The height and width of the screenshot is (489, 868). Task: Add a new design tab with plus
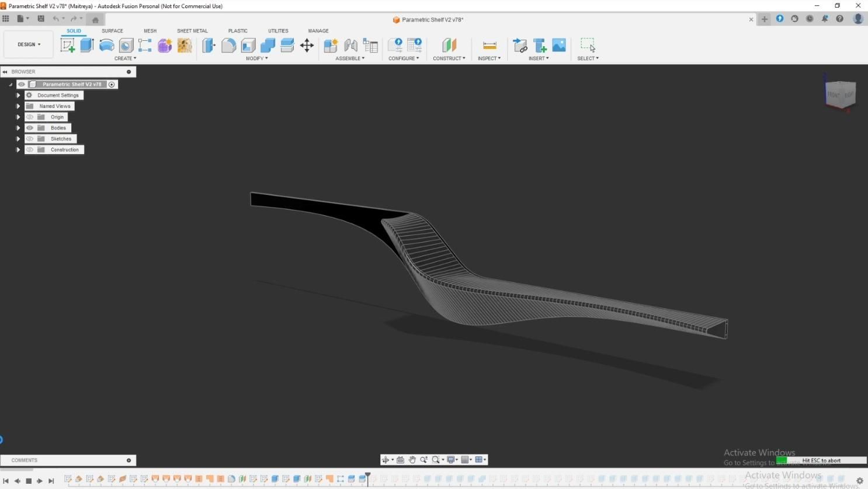click(764, 19)
